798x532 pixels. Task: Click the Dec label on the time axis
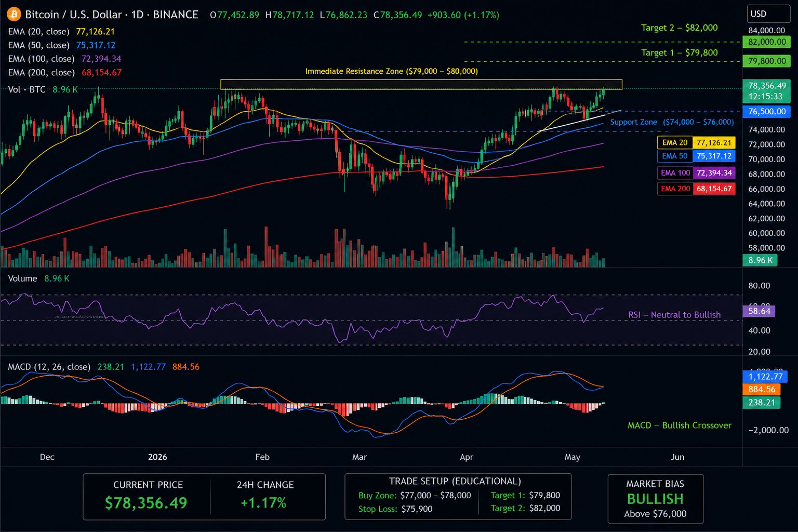click(x=47, y=457)
